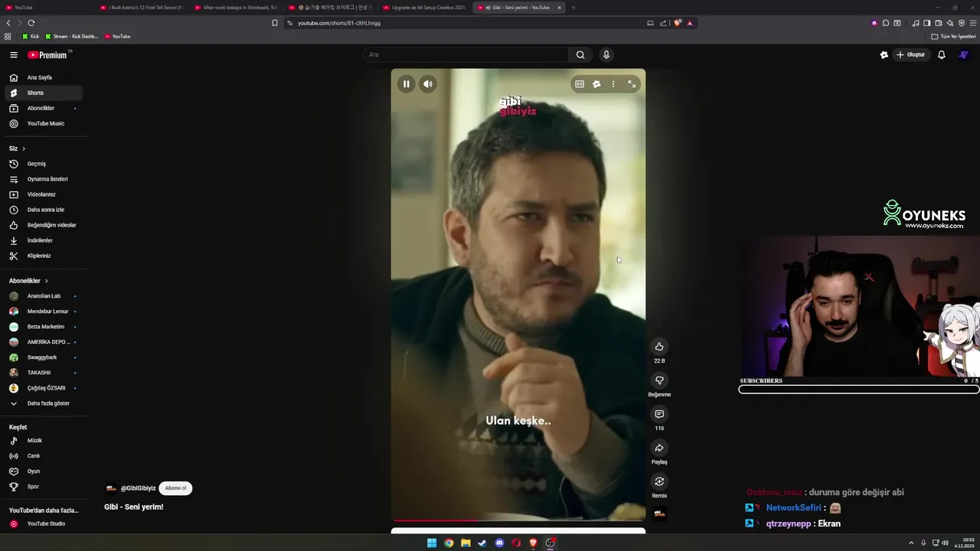Open Steam from taskbar

coord(482,543)
